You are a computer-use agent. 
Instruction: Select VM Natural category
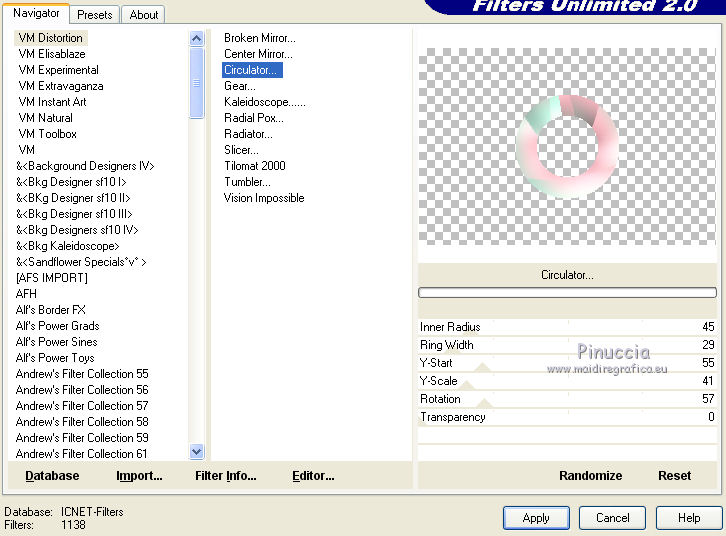point(45,118)
